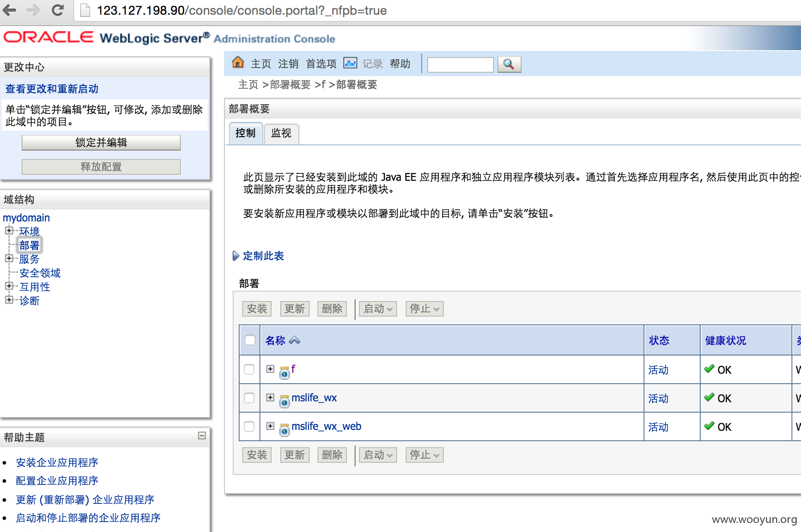
Task: Click the bottom 安装 button
Action: pos(257,455)
